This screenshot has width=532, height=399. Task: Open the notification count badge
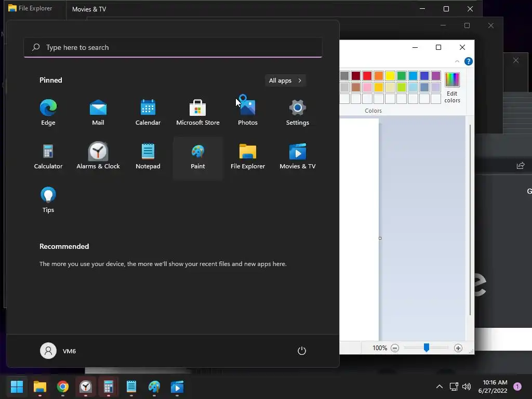click(x=517, y=387)
